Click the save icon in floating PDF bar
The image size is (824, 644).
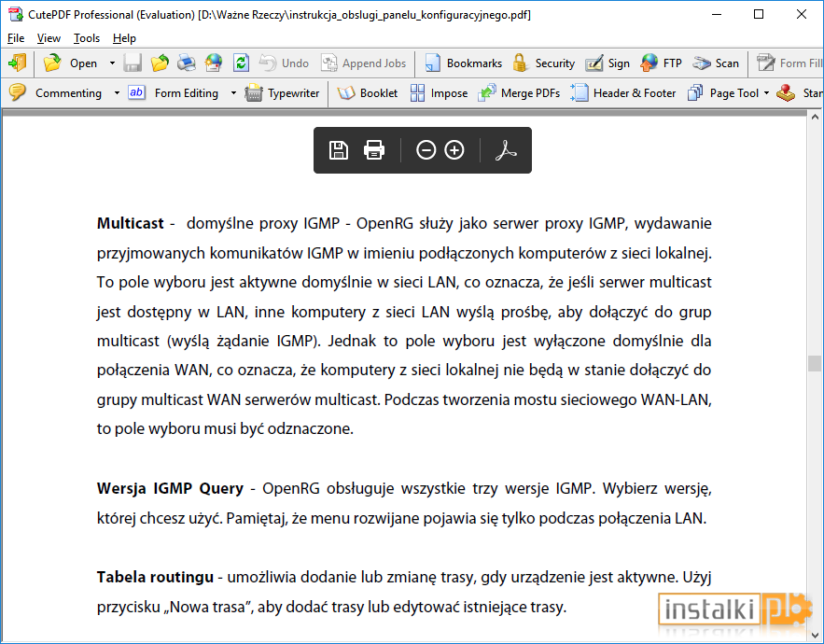(338, 150)
